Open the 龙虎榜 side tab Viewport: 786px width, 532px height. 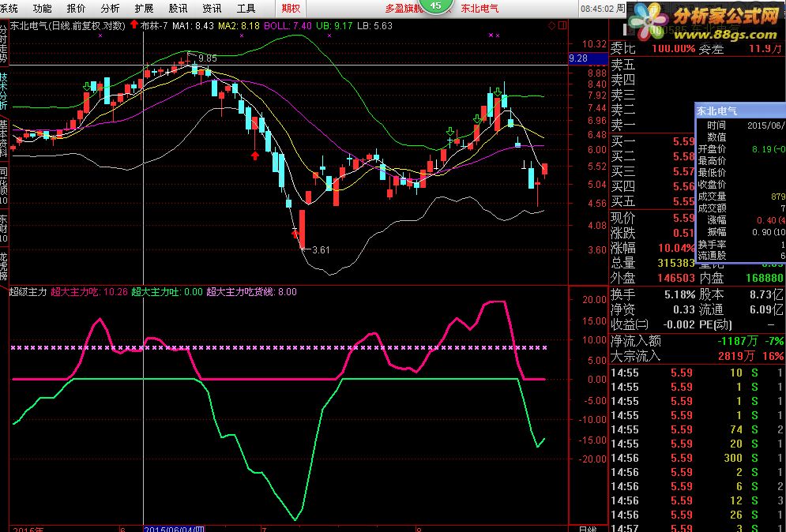tap(3, 267)
